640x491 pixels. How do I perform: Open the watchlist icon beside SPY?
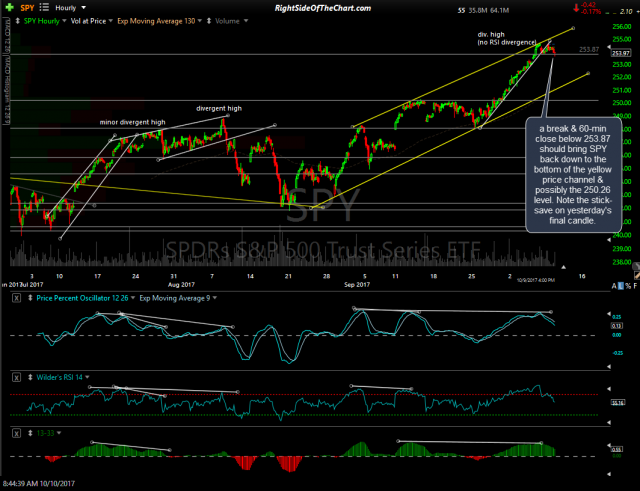click(x=44, y=7)
